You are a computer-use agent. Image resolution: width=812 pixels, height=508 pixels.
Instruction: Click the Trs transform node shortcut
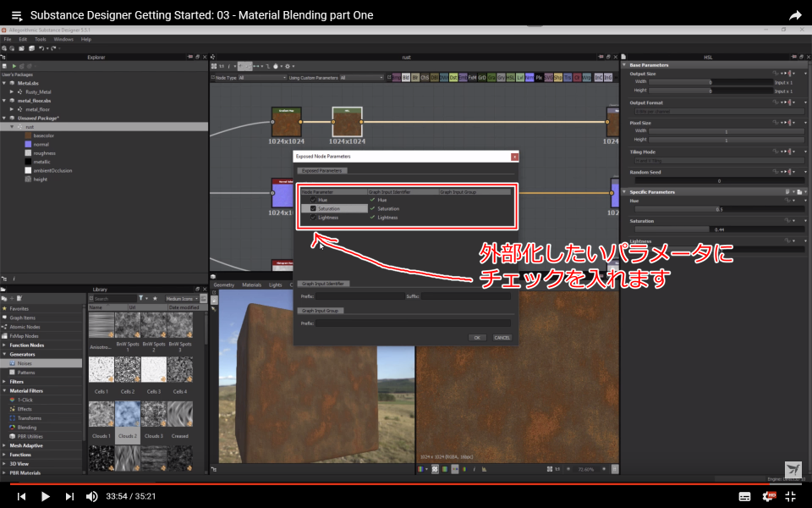tap(568, 78)
